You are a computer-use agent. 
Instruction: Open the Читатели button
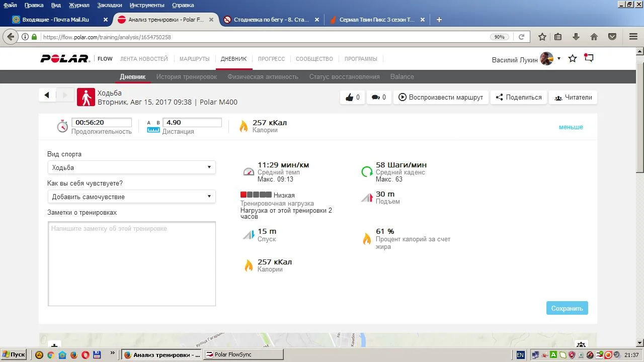(573, 98)
